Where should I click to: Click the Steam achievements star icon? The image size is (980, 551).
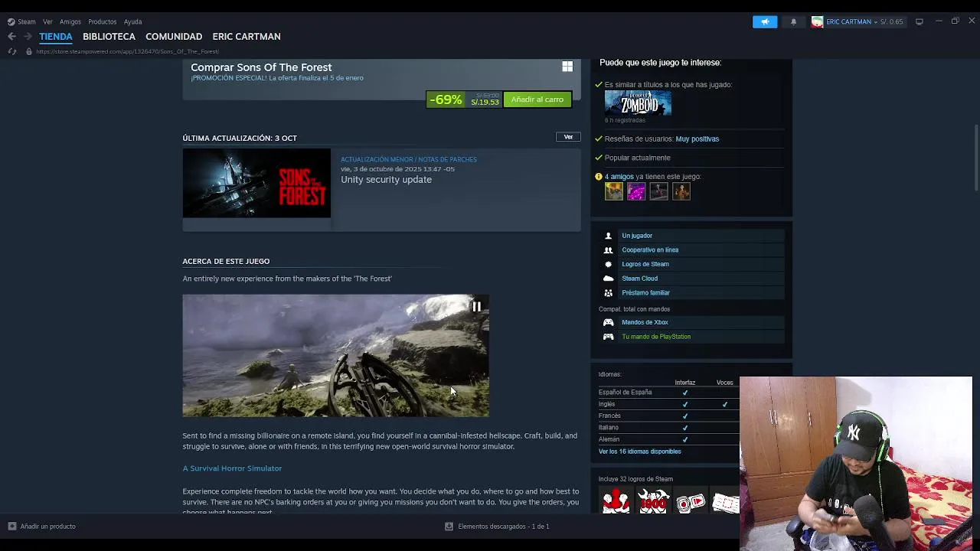click(608, 264)
